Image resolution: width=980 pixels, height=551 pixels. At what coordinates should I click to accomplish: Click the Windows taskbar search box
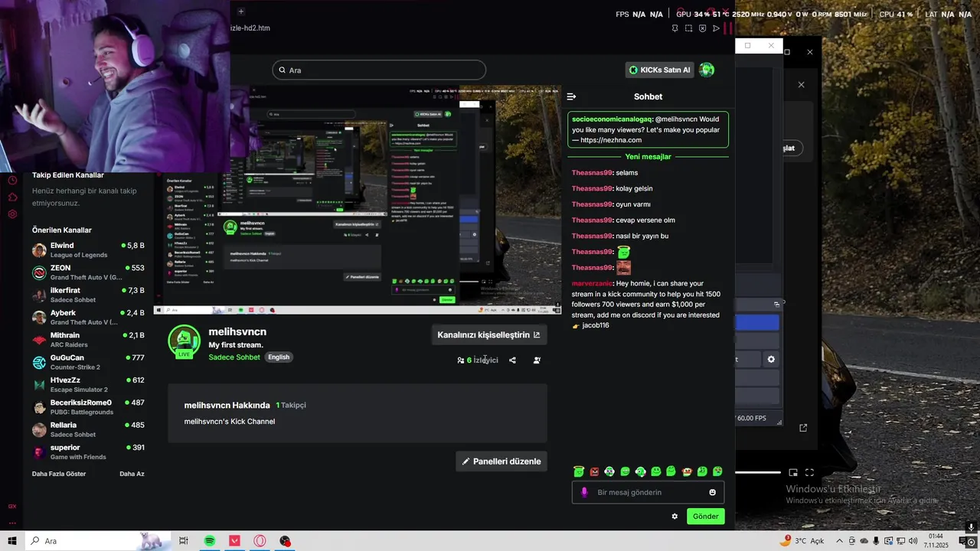(x=98, y=541)
